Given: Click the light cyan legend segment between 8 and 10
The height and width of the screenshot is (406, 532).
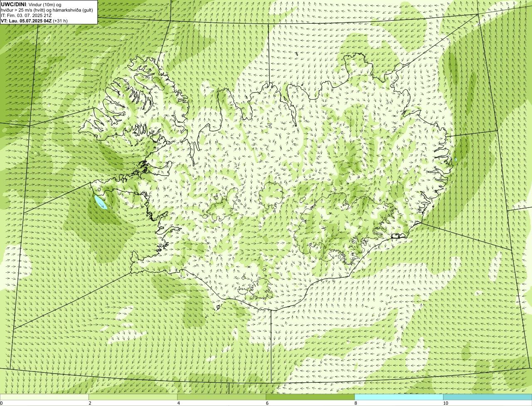Looking at the screenshot, I should coord(399,397).
